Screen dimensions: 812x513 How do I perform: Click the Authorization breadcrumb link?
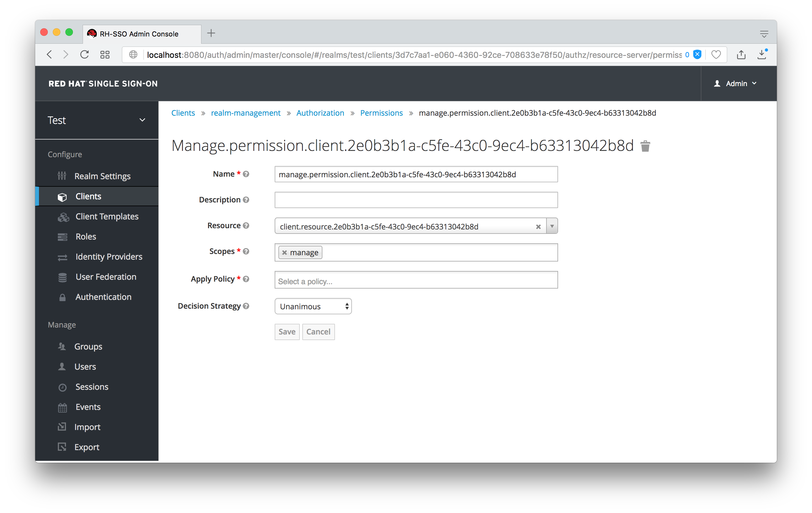click(320, 113)
